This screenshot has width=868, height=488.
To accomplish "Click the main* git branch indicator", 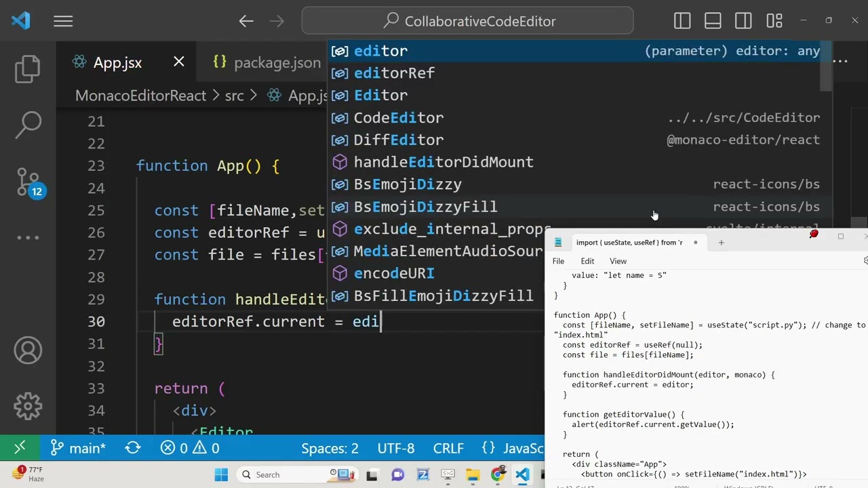I will click(79, 448).
